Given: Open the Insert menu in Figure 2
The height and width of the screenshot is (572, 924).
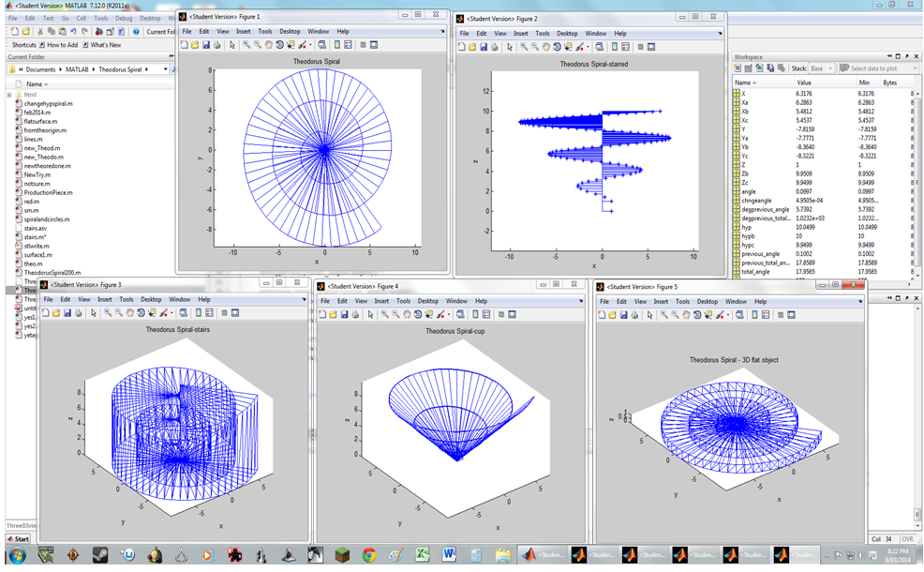Looking at the screenshot, I should (x=520, y=33).
